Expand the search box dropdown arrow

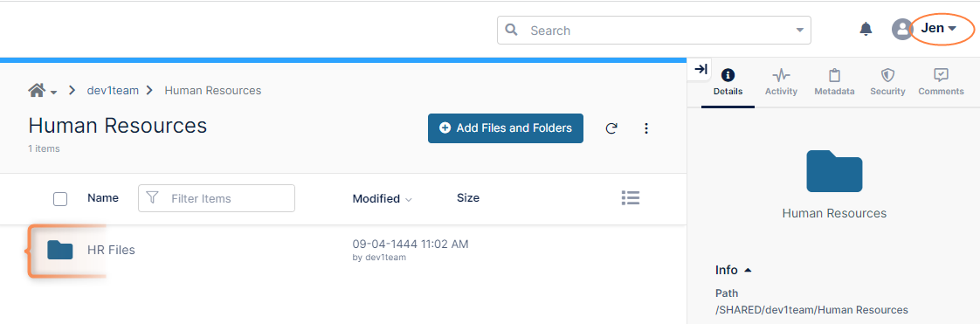pyautogui.click(x=799, y=30)
